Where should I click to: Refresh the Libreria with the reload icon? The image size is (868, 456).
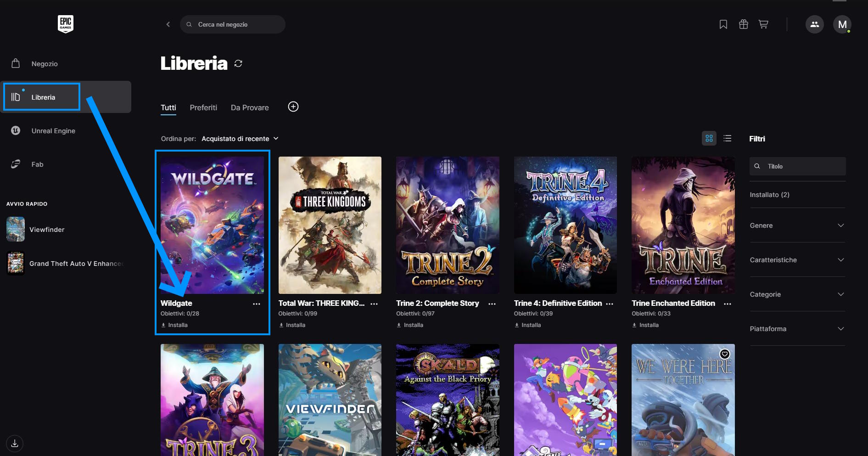pyautogui.click(x=238, y=63)
